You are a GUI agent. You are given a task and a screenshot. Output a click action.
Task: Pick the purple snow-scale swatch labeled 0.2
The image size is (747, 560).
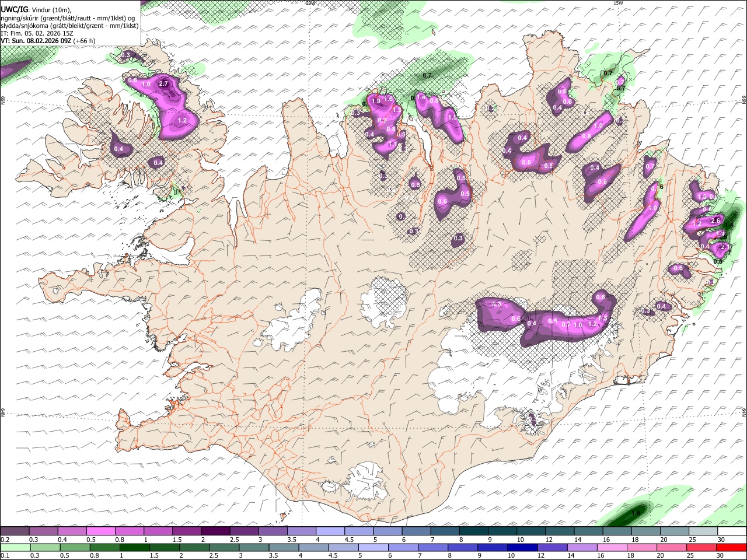pyautogui.click(x=15, y=531)
